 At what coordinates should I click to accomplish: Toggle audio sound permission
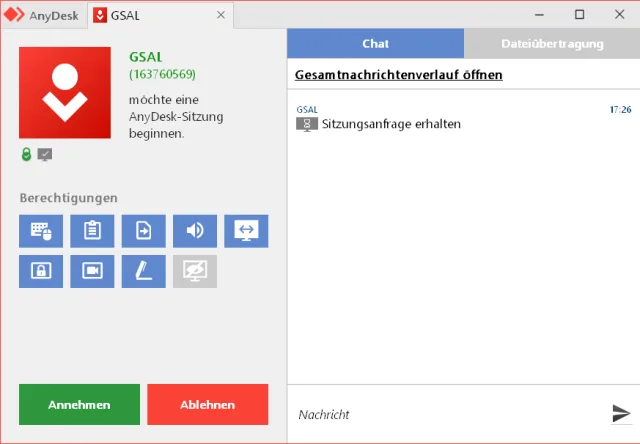195,231
